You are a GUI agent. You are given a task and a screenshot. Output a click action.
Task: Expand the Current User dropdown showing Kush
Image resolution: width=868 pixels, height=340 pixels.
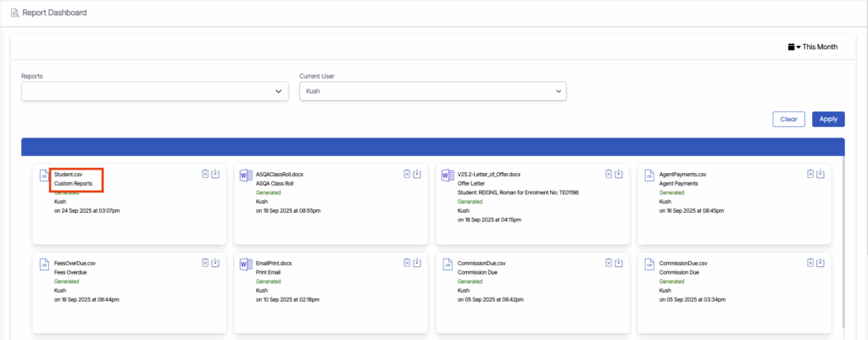coord(432,92)
